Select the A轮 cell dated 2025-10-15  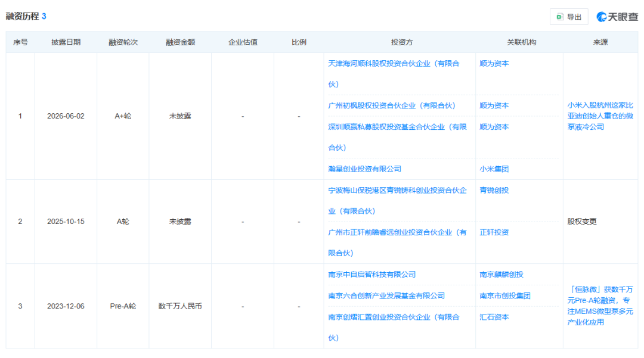(123, 222)
